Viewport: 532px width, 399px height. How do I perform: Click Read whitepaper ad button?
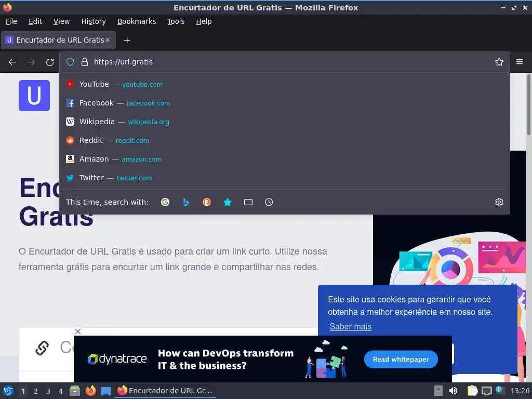point(401,360)
